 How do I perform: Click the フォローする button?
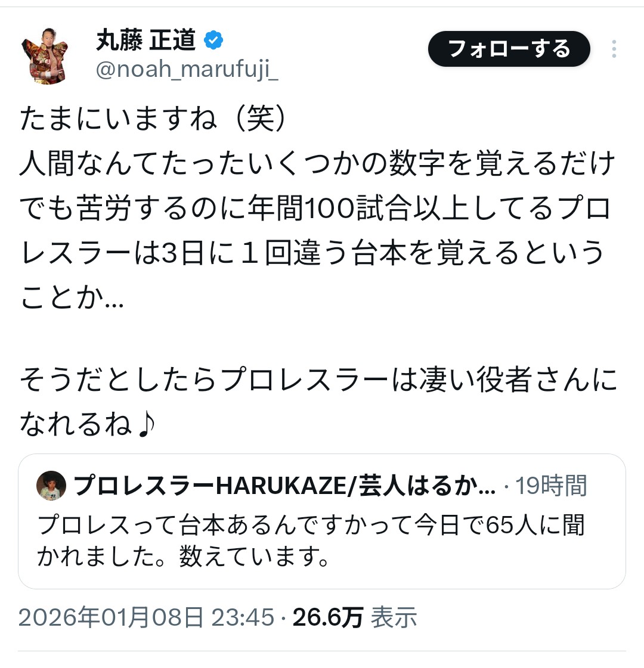click(x=509, y=49)
